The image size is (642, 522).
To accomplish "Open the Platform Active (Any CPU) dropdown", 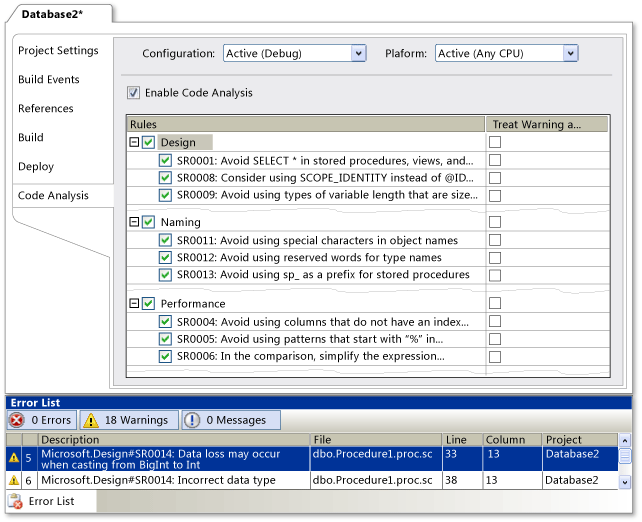I will [x=570, y=53].
